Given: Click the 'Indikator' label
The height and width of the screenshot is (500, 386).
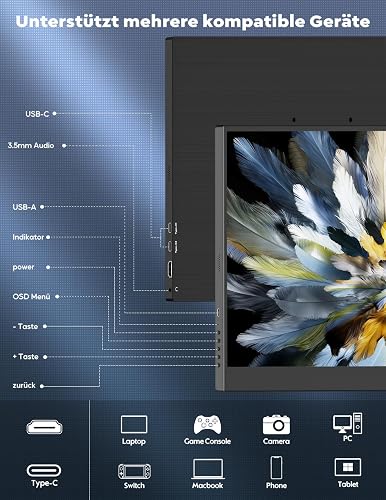Looking at the screenshot, I should pyautogui.click(x=28, y=237).
